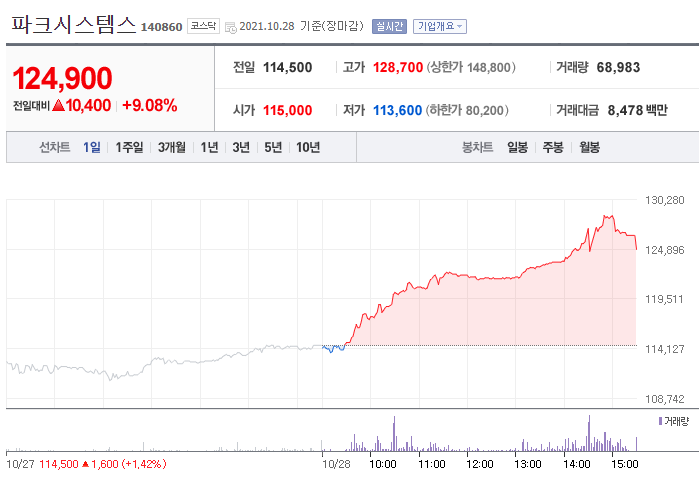Click the 119,511 y-axis label

664,299
